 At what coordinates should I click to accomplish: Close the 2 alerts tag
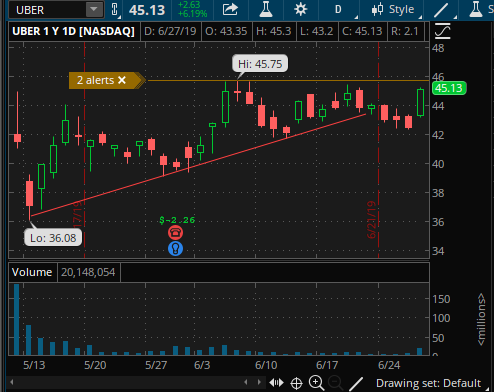(122, 80)
